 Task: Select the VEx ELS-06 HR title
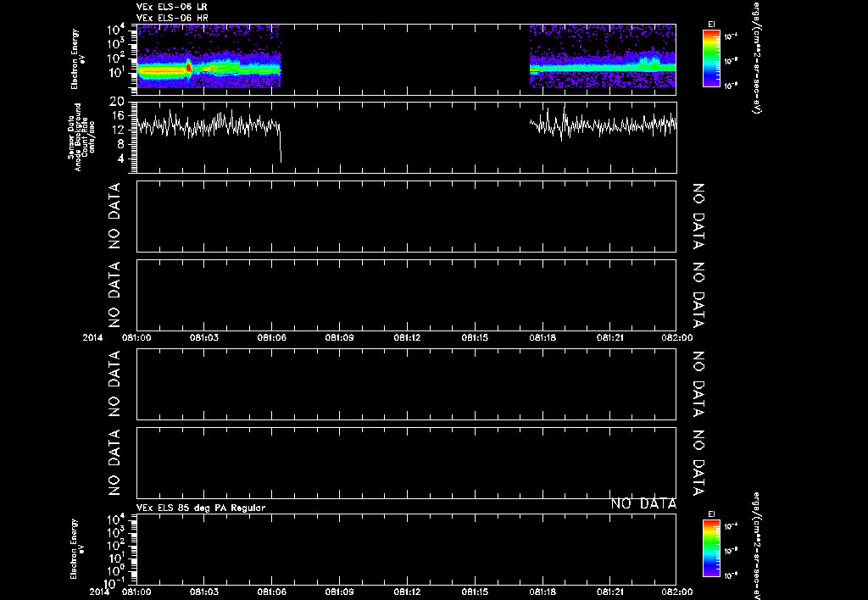[x=171, y=18]
